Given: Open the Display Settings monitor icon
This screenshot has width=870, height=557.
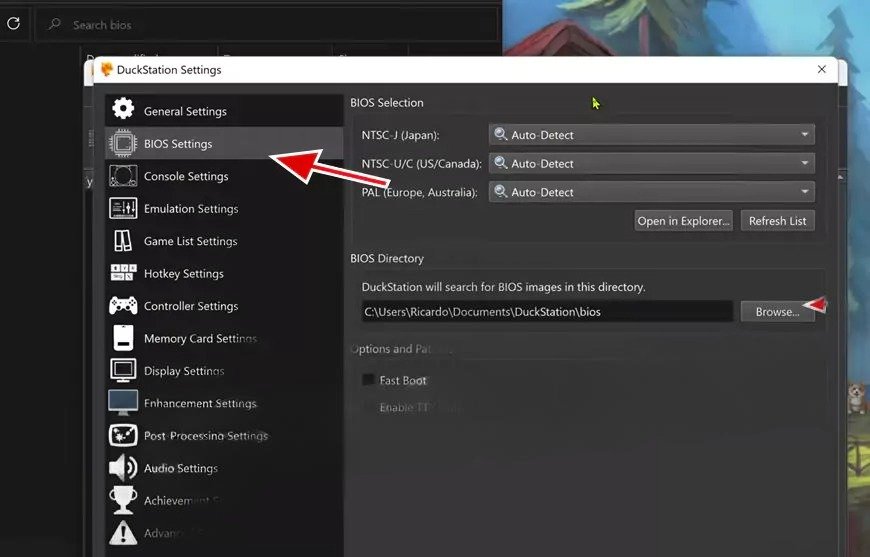Looking at the screenshot, I should [123, 371].
